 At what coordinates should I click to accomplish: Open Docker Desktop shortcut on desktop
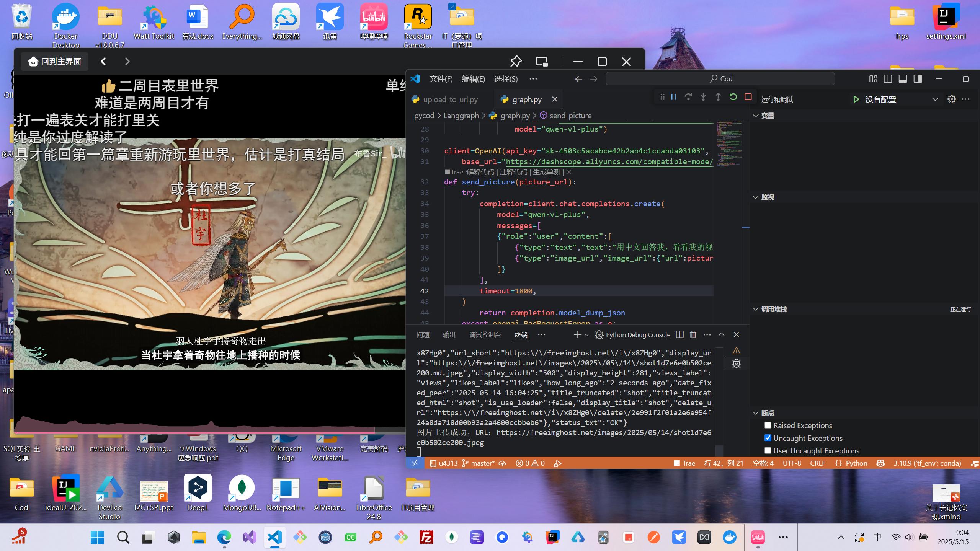click(x=65, y=25)
